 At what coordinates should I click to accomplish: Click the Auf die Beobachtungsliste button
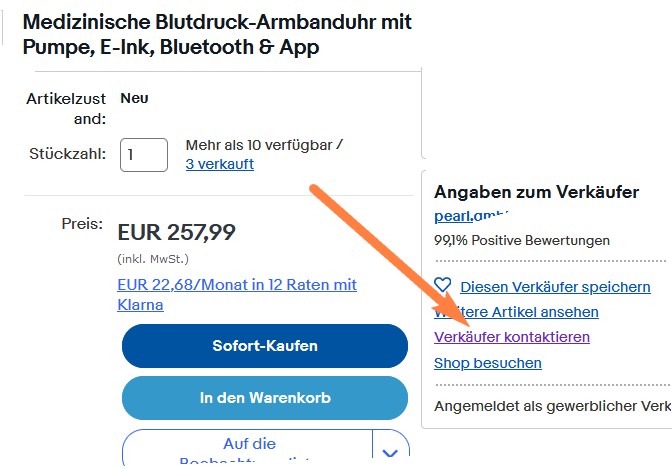[x=248, y=448]
